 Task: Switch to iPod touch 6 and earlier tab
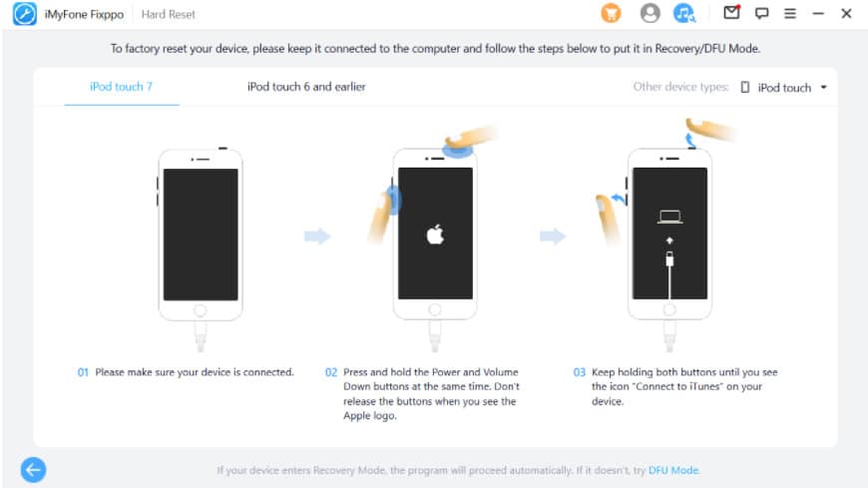click(x=306, y=87)
